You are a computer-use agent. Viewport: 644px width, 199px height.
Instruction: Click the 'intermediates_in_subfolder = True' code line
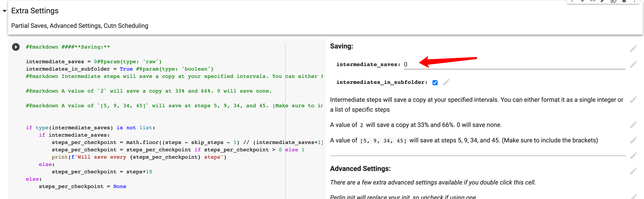tap(120, 69)
